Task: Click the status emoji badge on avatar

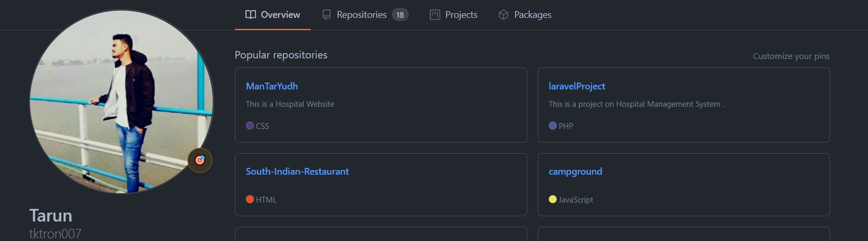Action: pyautogui.click(x=200, y=160)
